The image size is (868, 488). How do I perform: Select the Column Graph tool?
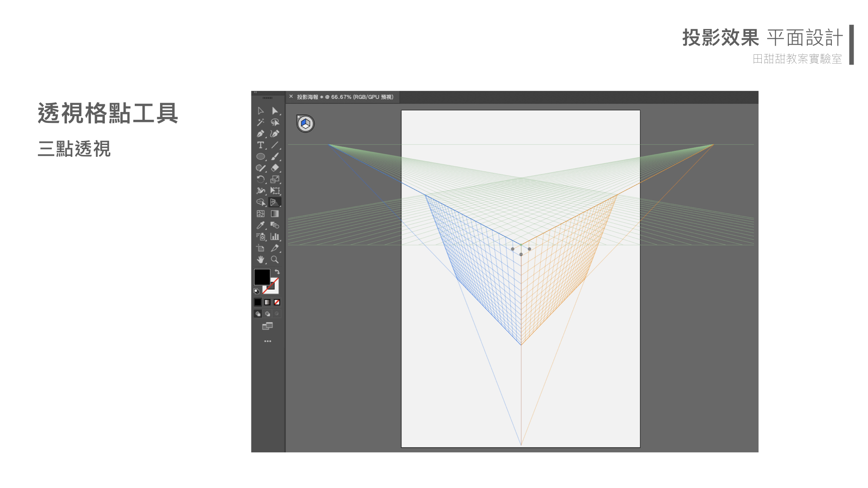pos(274,237)
